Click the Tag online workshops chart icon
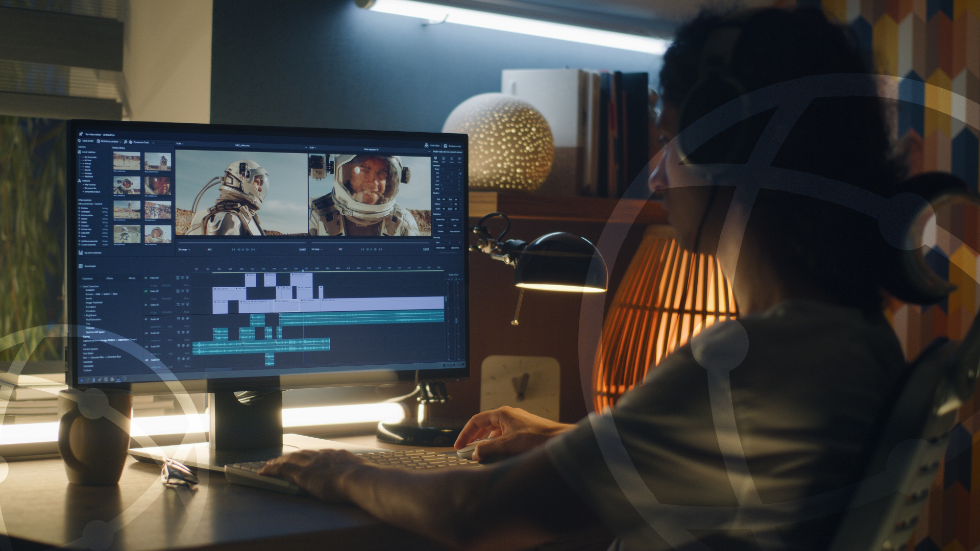Viewport: 980px width, 551px height. [x=81, y=253]
